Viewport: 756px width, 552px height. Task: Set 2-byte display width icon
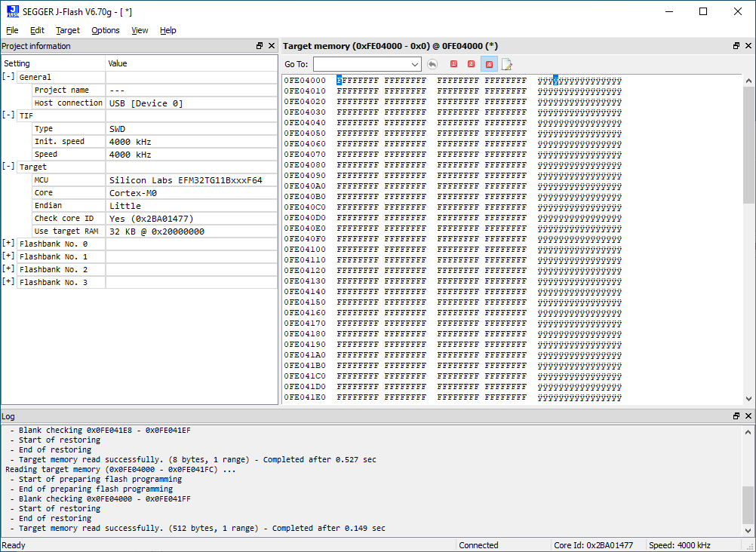coord(471,64)
